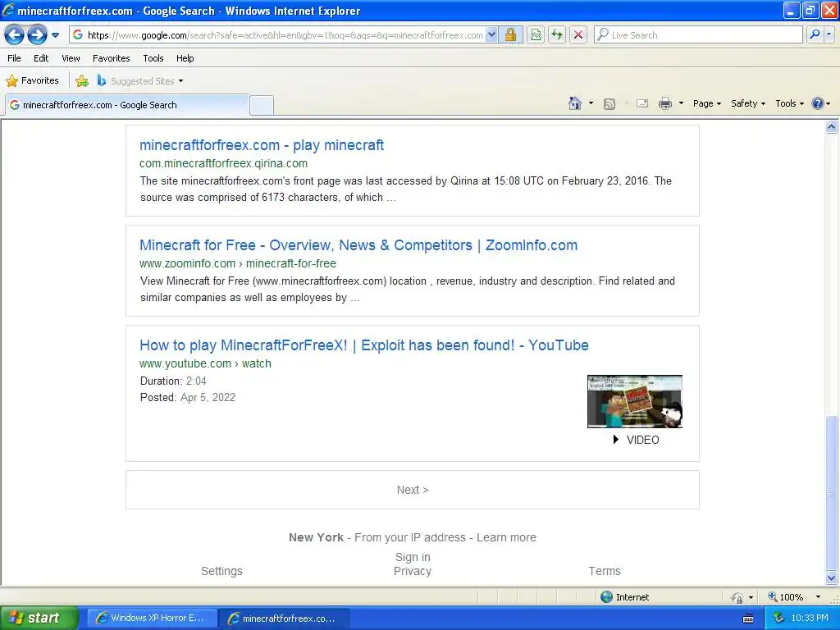Click the browser Back arrow button

coord(15,35)
